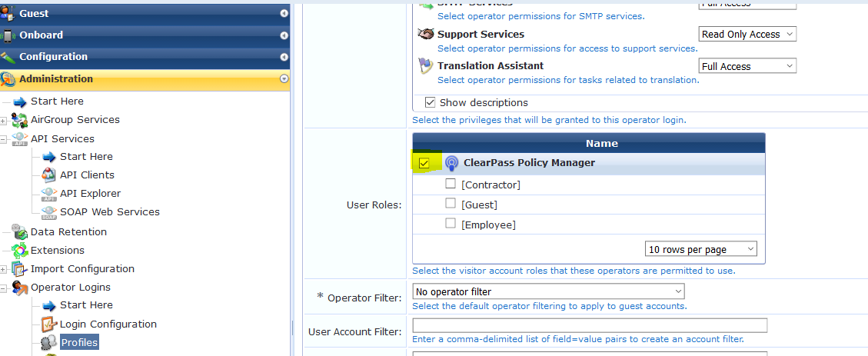Image resolution: width=868 pixels, height=356 pixels.
Task: Expand the Configuration section arrow
Action: (284, 57)
